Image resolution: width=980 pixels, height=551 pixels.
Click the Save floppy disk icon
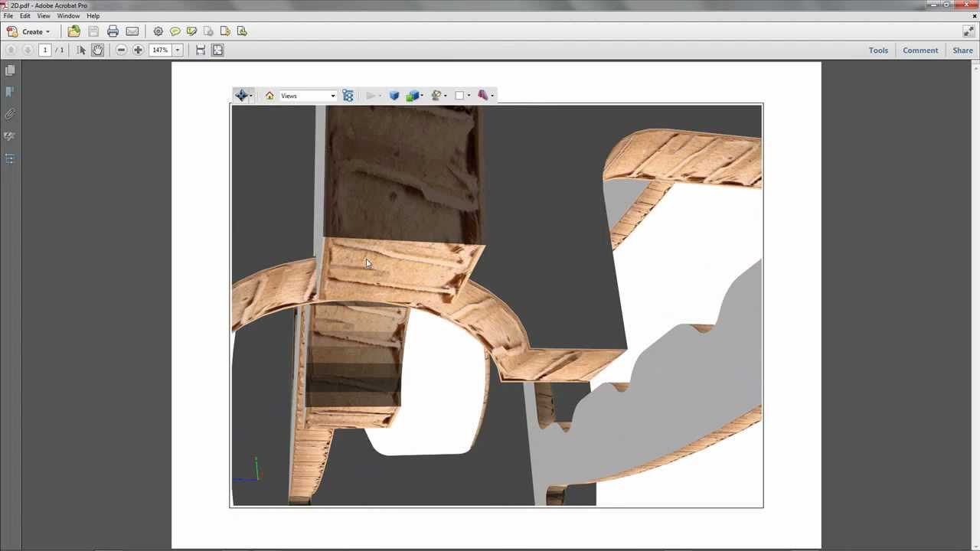coord(93,31)
